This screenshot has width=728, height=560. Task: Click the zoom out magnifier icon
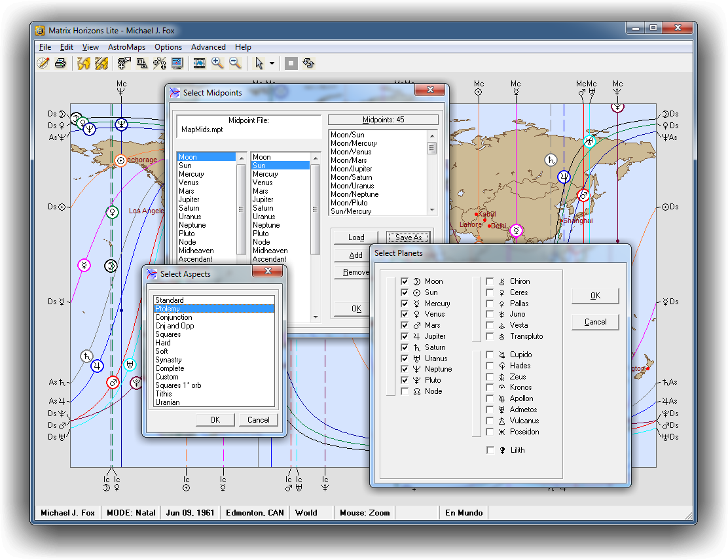pyautogui.click(x=234, y=63)
